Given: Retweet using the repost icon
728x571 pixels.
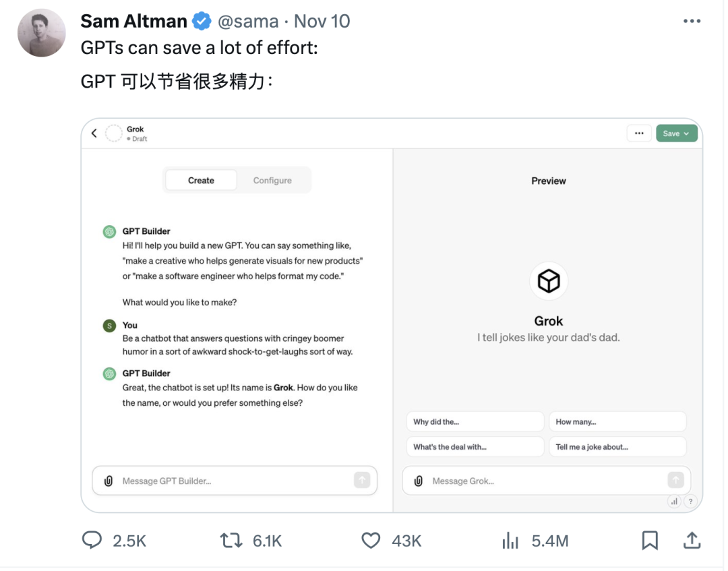Looking at the screenshot, I should pos(230,540).
